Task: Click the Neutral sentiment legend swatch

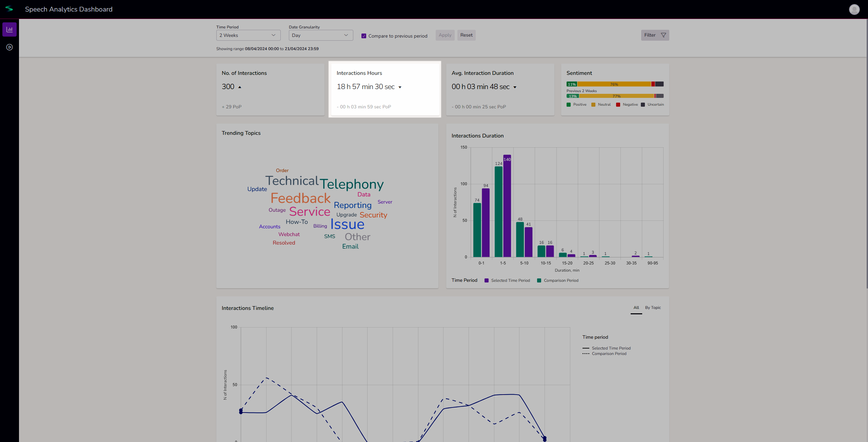Action: tap(593, 105)
